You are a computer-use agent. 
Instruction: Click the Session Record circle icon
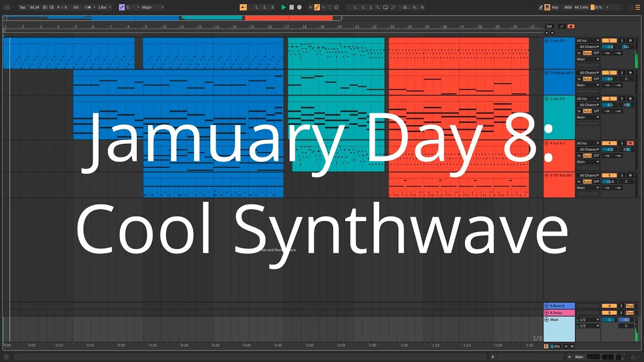coord(337,8)
